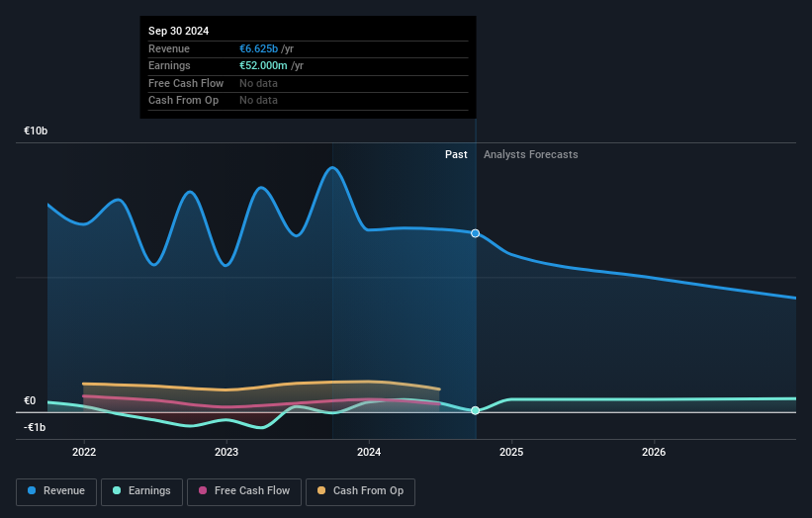The image size is (812, 518).
Task: Toggle the Revenue legend button
Action: point(56,491)
